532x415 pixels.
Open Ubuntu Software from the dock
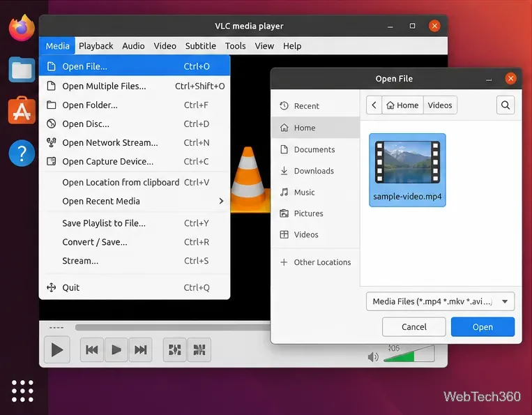point(22,111)
